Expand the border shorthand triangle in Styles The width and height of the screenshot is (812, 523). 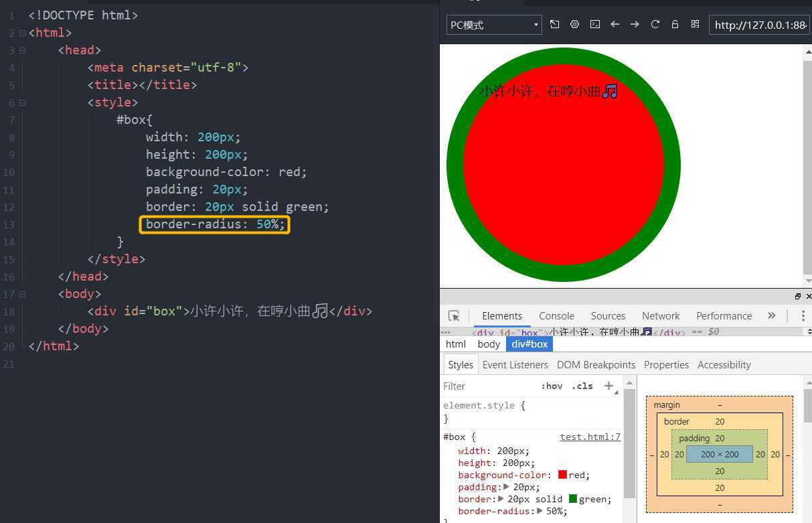pos(501,499)
